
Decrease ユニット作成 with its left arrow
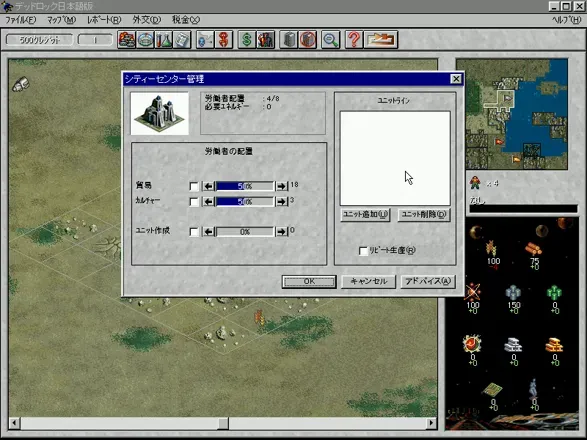[x=209, y=232]
